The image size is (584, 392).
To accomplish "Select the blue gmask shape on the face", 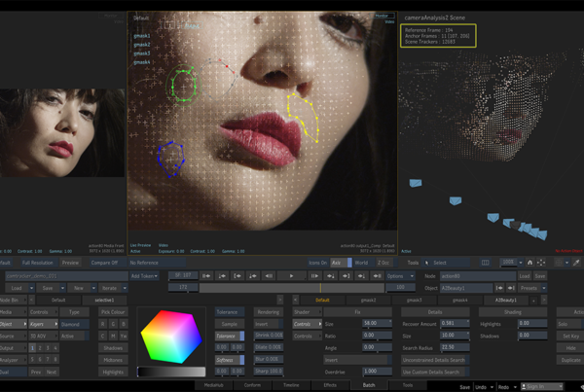I will (x=171, y=158).
